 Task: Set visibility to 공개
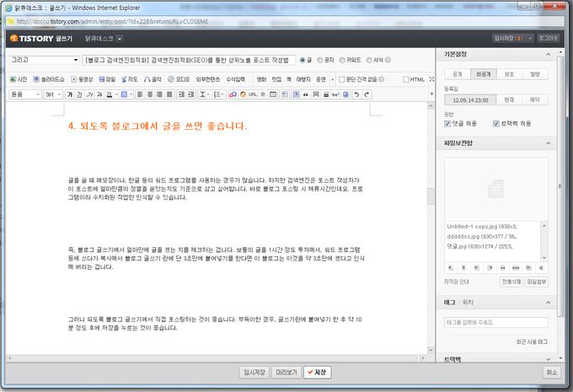click(x=458, y=74)
